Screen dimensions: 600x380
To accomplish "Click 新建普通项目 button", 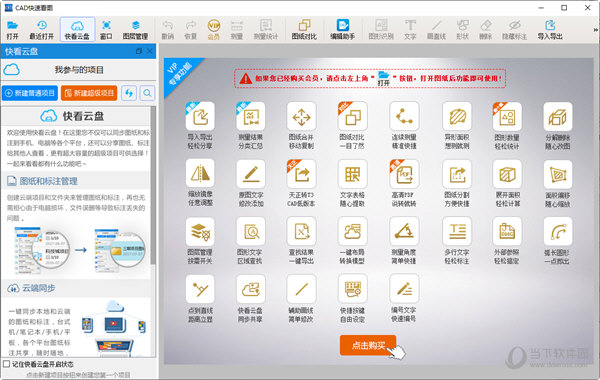I will [x=30, y=93].
